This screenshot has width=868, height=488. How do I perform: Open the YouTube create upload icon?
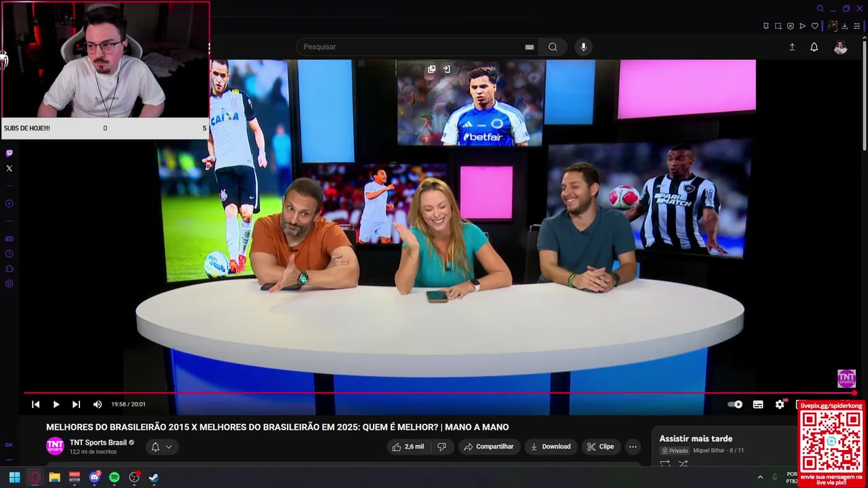point(792,47)
